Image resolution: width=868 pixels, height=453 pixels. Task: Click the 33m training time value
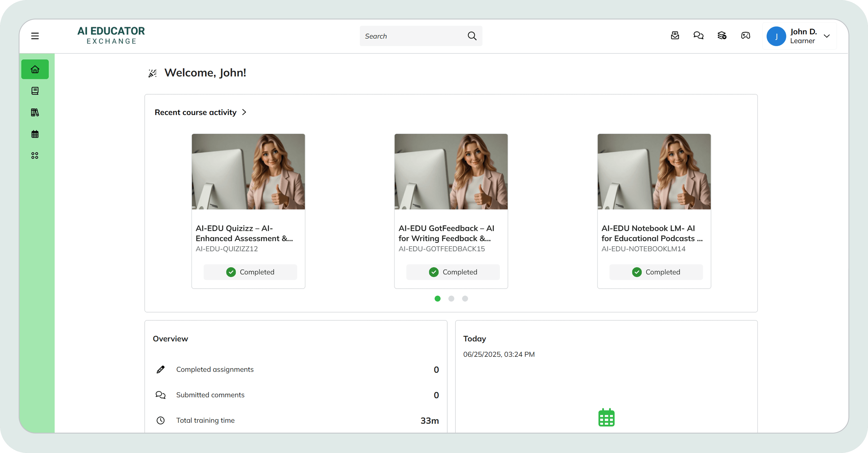[x=429, y=421]
